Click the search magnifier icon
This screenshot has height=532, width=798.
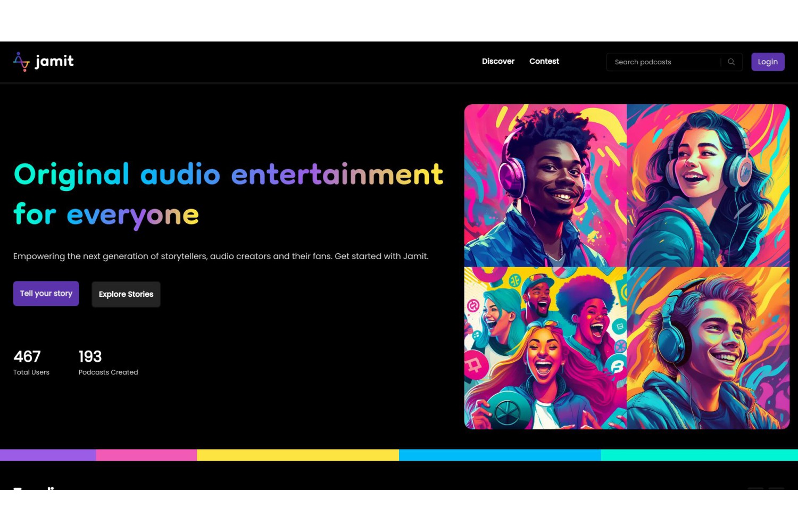pos(731,62)
